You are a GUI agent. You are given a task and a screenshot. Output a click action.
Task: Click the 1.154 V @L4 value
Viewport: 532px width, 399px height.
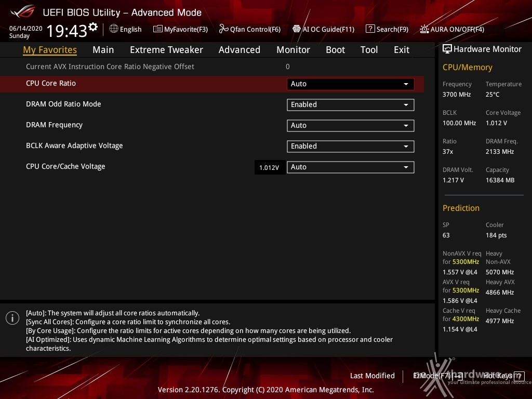point(460,329)
